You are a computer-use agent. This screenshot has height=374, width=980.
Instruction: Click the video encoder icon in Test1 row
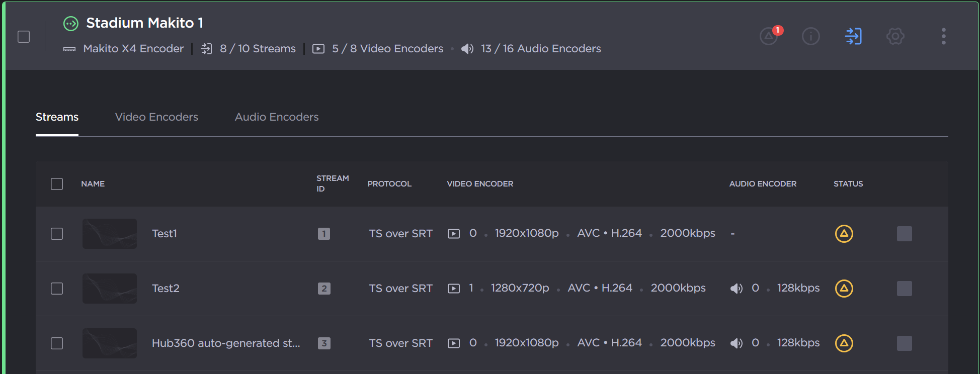(454, 234)
